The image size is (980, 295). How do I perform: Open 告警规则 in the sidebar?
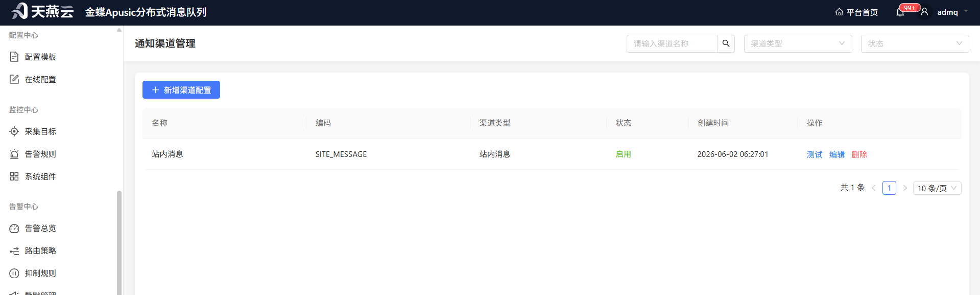click(x=40, y=154)
